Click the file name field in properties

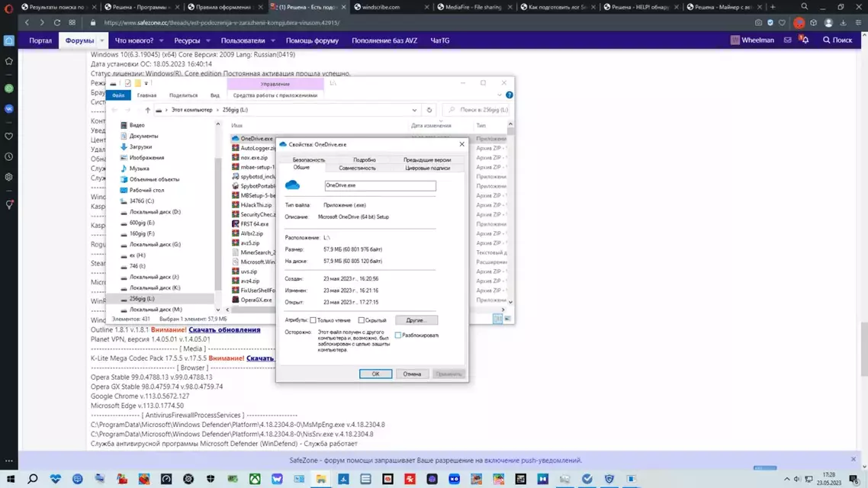coord(380,185)
